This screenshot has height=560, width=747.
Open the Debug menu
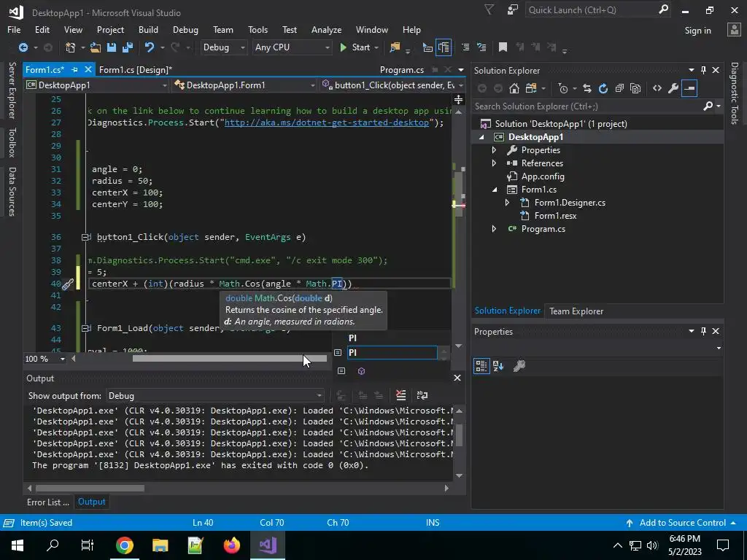185,29
